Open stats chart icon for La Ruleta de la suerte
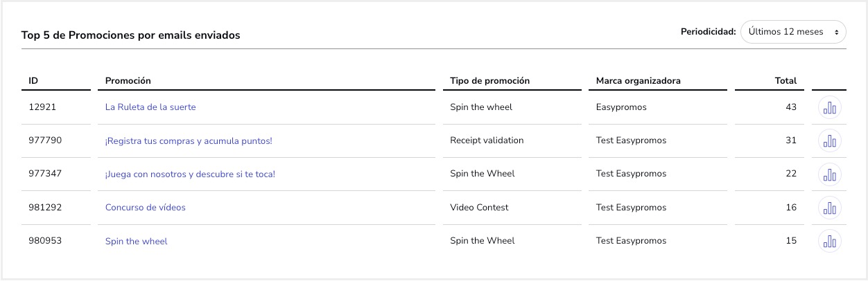The image size is (868, 281). point(830,108)
